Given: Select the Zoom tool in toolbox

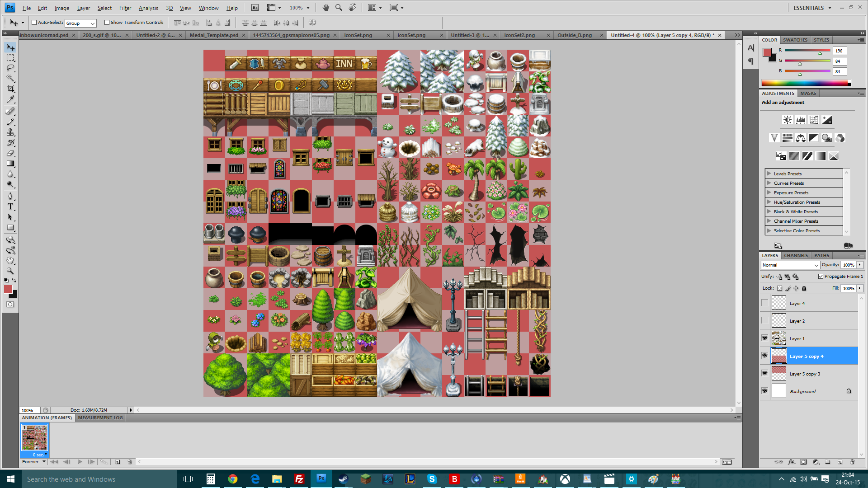Looking at the screenshot, I should coord(10,271).
